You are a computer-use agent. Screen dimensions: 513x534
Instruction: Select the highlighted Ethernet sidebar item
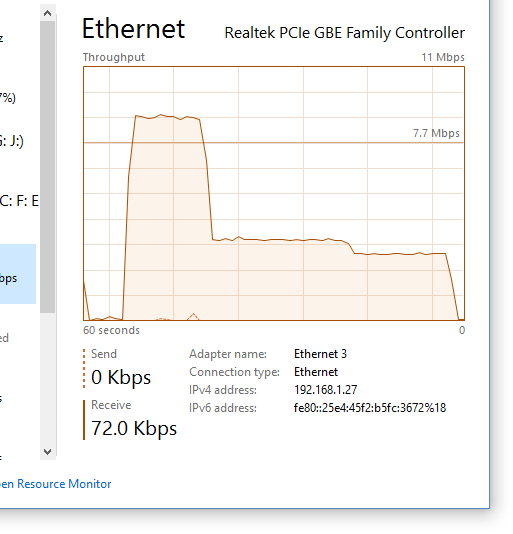coord(18,274)
